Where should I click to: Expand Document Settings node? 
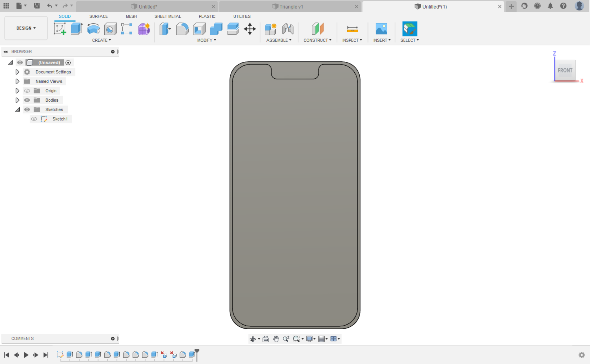17,72
